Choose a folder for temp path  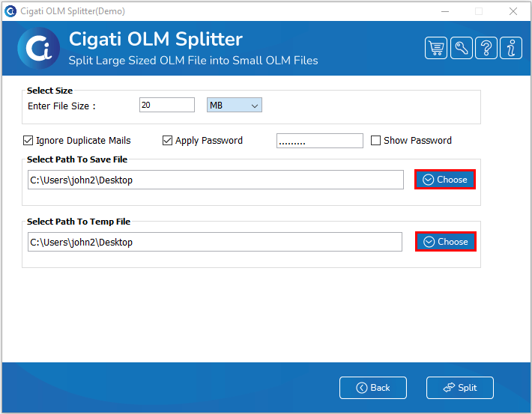446,241
